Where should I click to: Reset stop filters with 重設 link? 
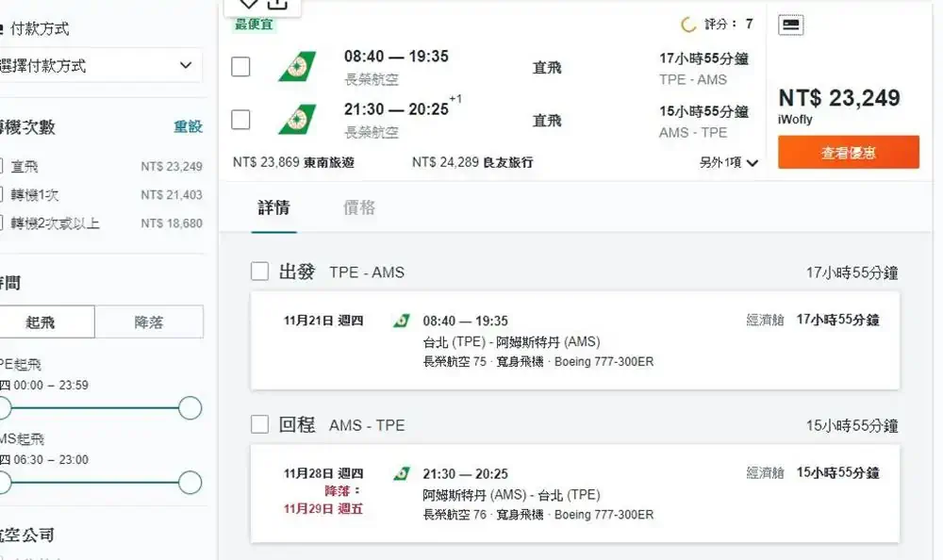188,127
